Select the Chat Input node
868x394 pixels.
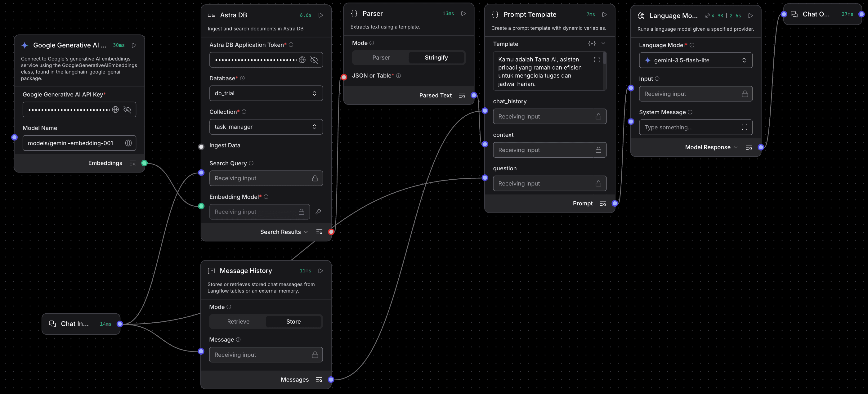81,324
